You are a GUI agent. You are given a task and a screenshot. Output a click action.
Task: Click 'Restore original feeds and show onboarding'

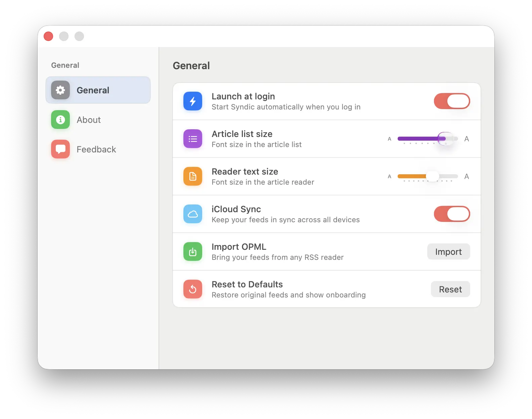(x=289, y=295)
